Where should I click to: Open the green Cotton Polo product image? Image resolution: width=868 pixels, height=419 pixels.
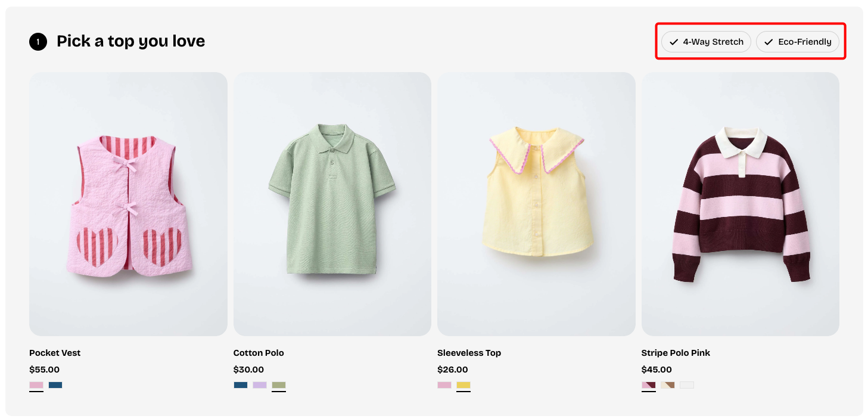332,204
